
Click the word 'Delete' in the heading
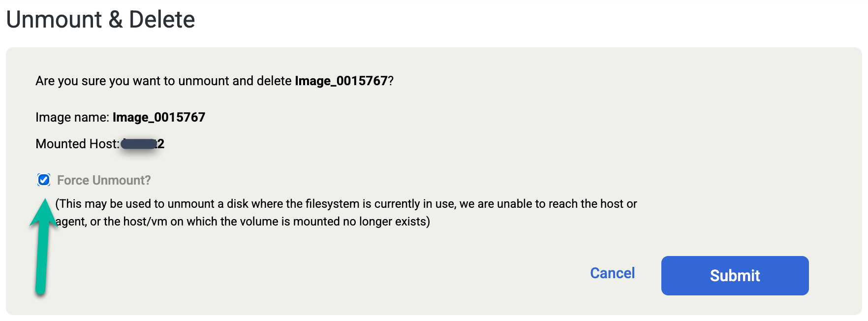click(162, 20)
